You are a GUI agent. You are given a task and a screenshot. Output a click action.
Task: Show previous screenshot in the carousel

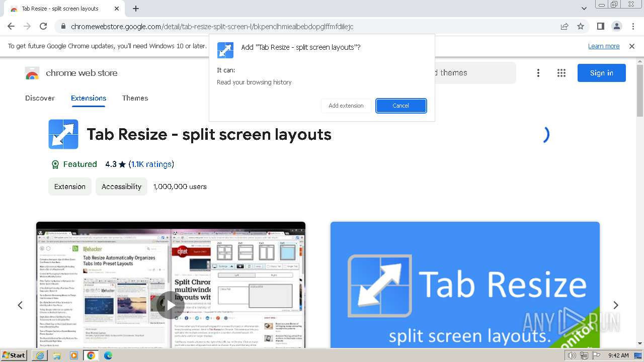click(20, 305)
